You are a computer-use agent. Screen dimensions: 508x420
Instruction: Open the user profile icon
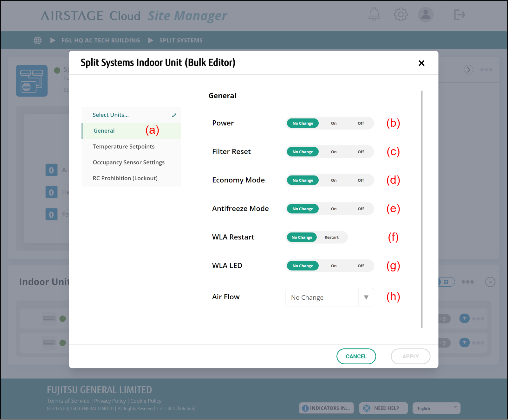pos(425,15)
